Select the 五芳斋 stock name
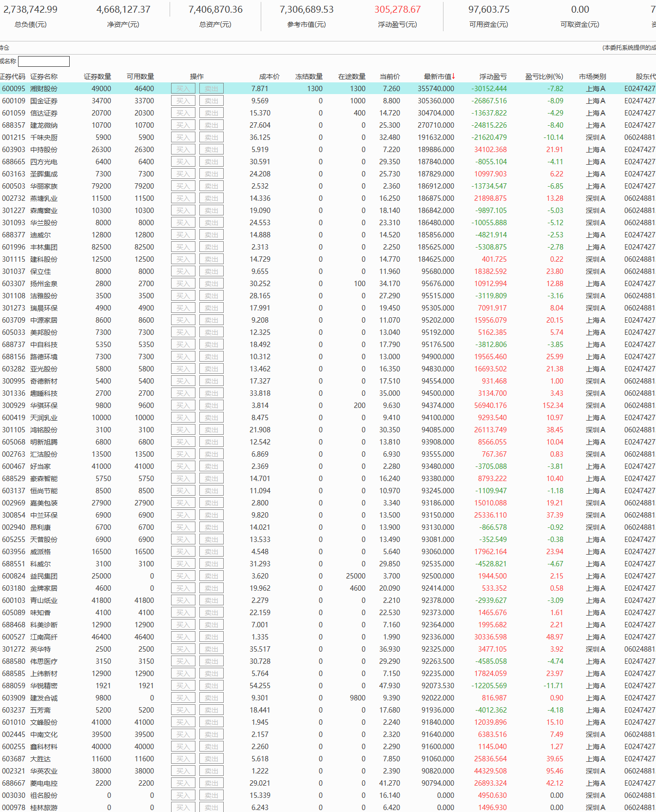Image resolution: width=656 pixels, height=812 pixels. 40,710
